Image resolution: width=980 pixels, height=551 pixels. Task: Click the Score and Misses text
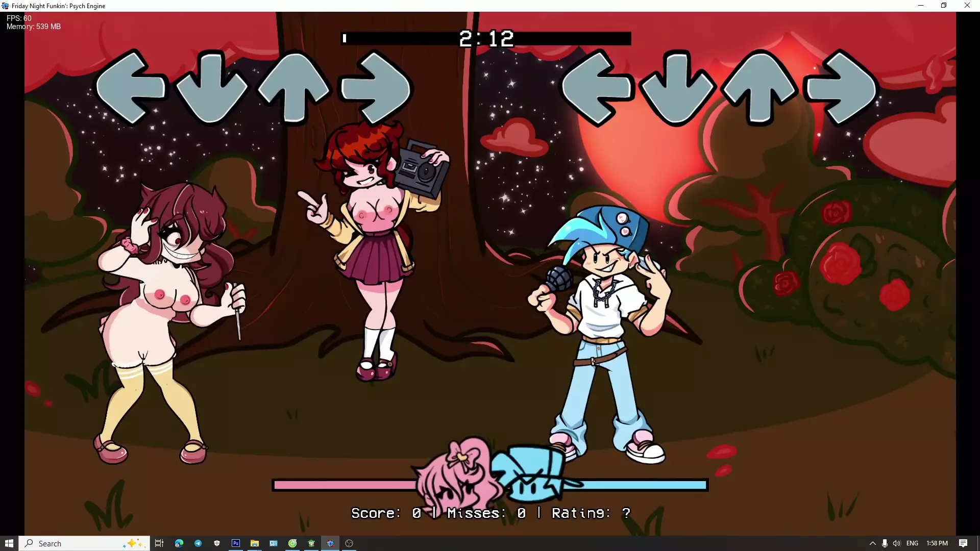(x=490, y=513)
